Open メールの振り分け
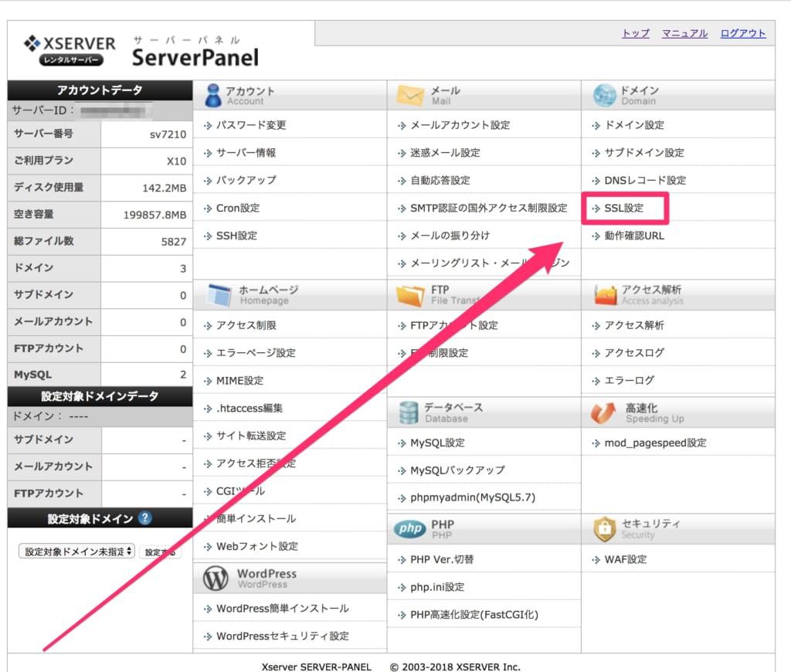 [450, 236]
